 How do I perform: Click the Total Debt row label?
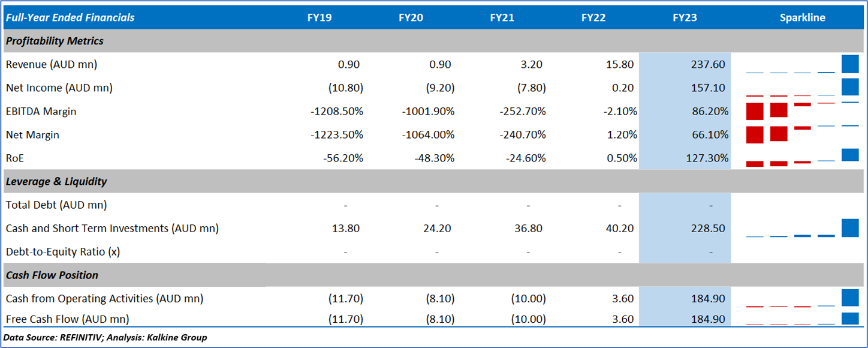pyautogui.click(x=56, y=205)
